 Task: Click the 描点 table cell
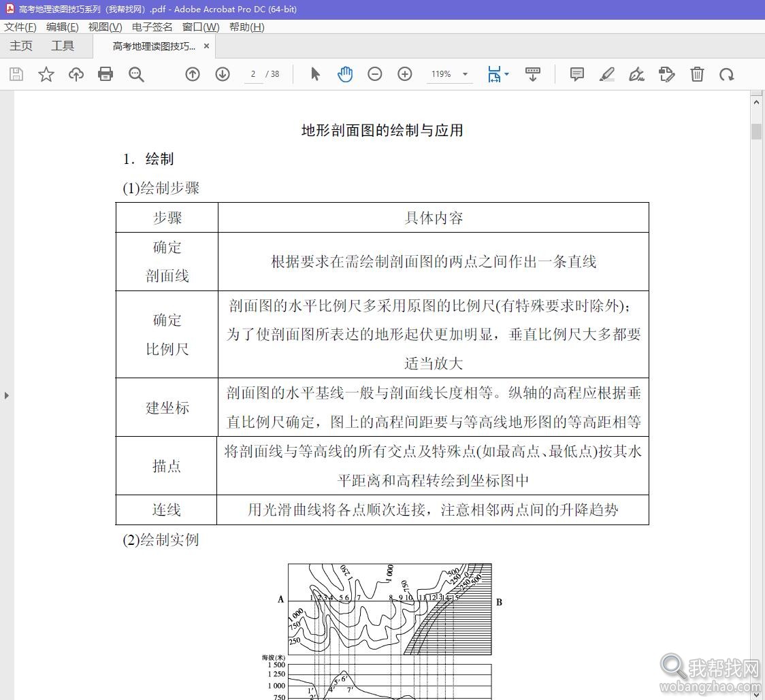coord(166,466)
